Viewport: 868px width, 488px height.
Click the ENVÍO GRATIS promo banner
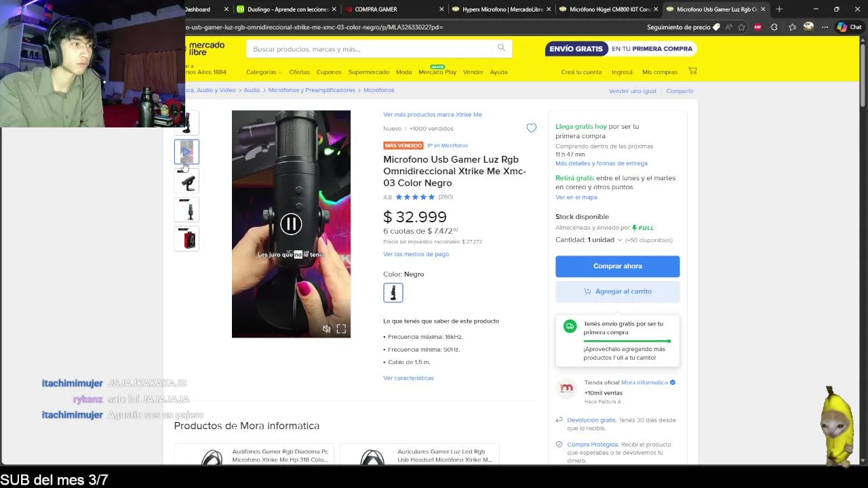(620, 49)
